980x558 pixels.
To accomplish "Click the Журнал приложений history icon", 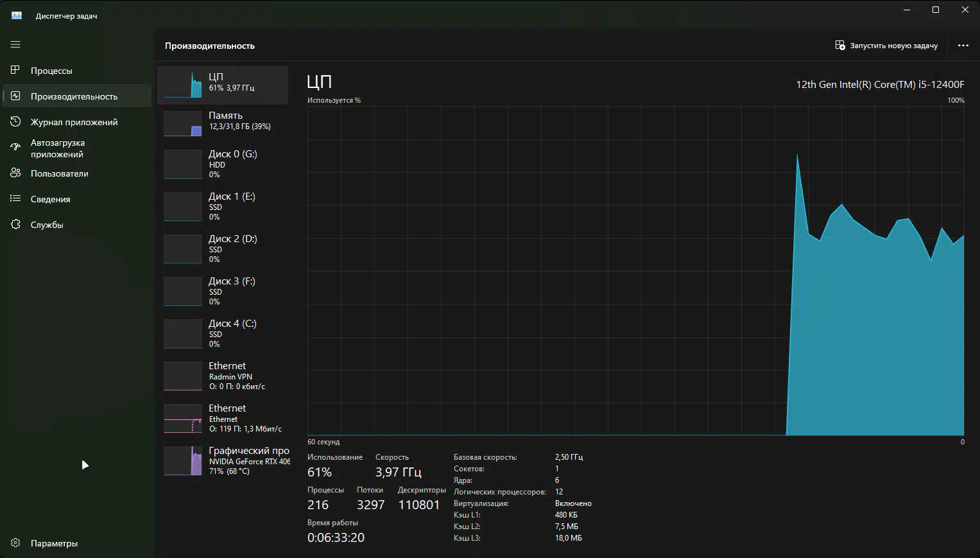I will click(15, 121).
